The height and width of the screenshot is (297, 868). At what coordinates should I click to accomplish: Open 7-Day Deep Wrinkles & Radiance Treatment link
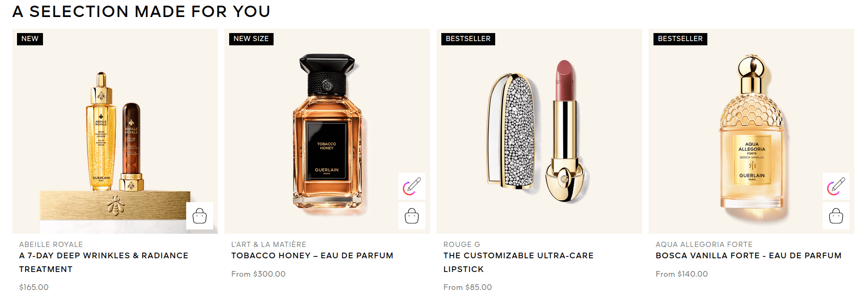(x=103, y=262)
